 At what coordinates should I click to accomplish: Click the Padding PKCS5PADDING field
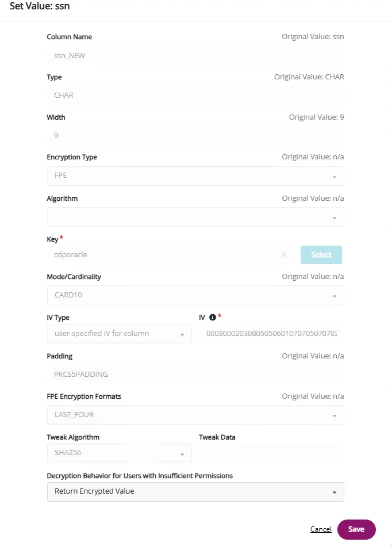tap(194, 375)
